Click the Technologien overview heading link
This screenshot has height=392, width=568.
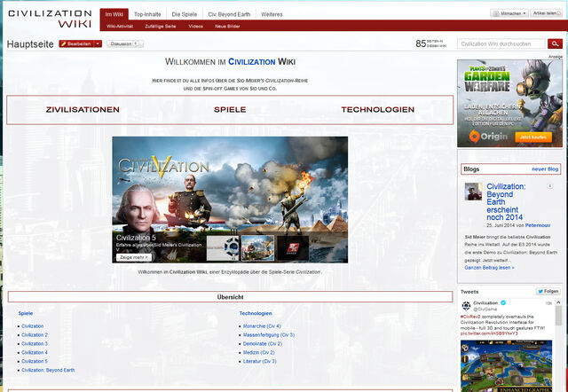[x=256, y=313]
